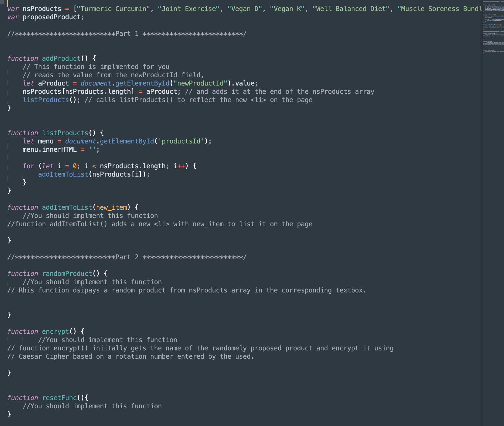Click the "Vegan K" array string
The image size is (504, 426).
(x=287, y=9)
